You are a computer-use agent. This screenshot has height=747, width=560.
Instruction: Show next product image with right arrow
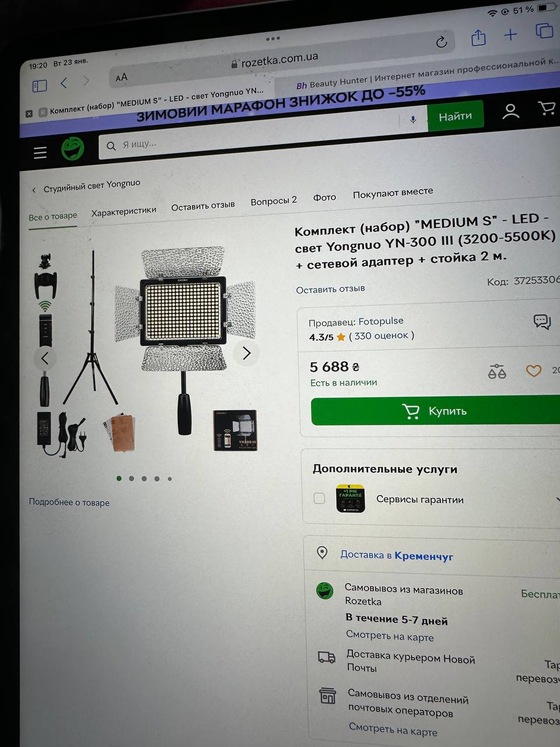(246, 353)
